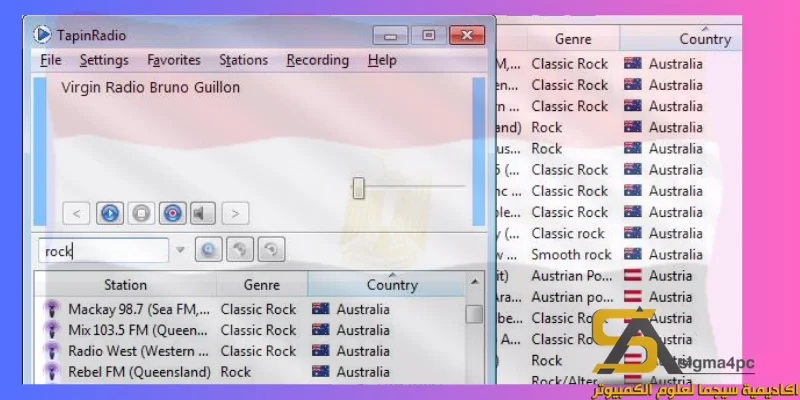Click Virgin Radio Bruno Guillon now-playing text
800x400 pixels.
pyautogui.click(x=151, y=87)
